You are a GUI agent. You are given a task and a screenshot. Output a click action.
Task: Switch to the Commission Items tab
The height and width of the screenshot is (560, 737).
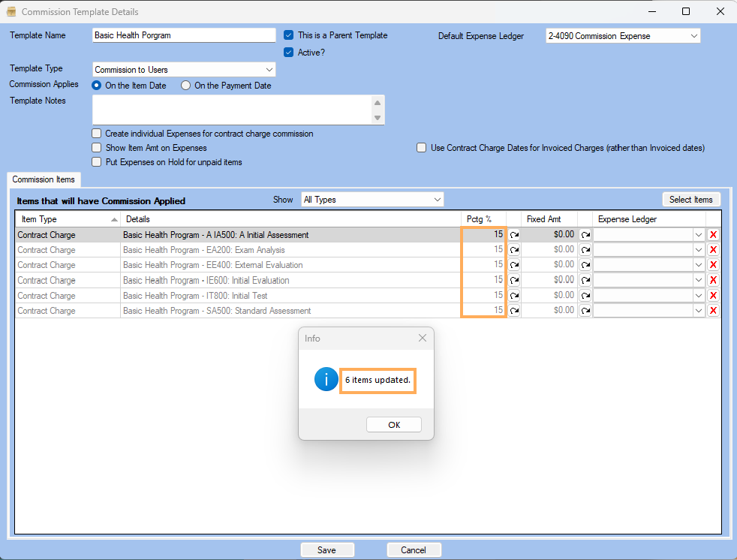coord(44,180)
